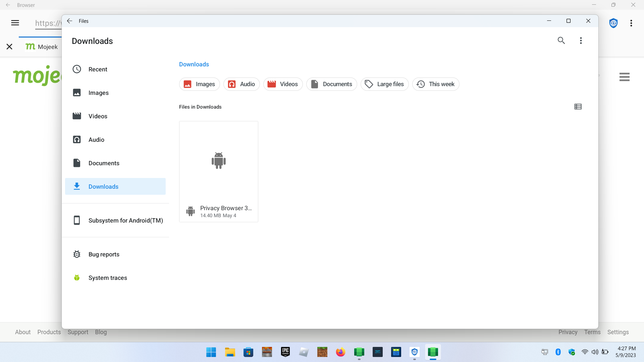Open System traces in the sidebar
Viewport: 644px width, 362px height.
pyautogui.click(x=115, y=278)
